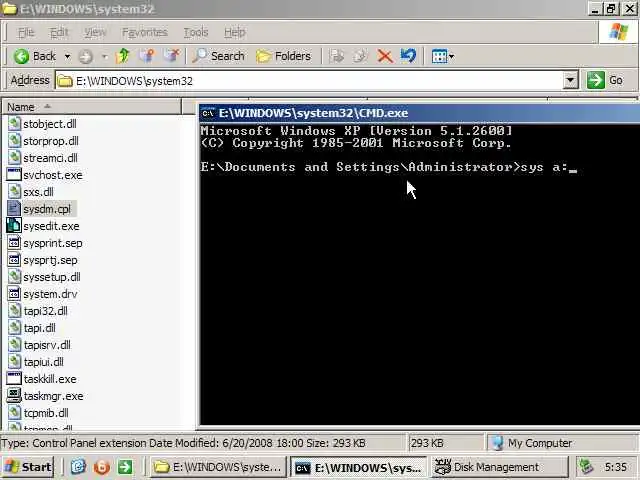Viewport: 640px width, 480px height.
Task: Click the red Delete X icon
Action: (x=384, y=56)
